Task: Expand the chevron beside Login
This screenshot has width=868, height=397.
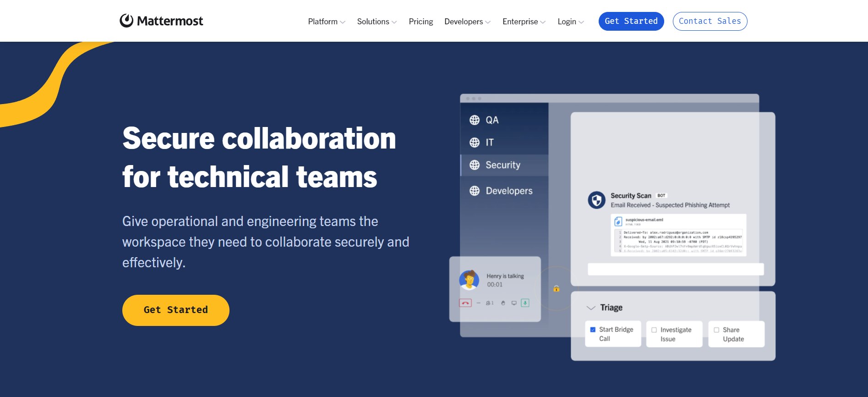Action: pyautogui.click(x=581, y=22)
